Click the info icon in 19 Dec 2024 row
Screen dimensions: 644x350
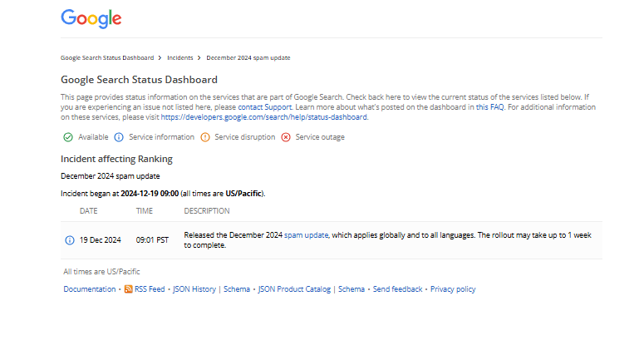click(x=70, y=240)
